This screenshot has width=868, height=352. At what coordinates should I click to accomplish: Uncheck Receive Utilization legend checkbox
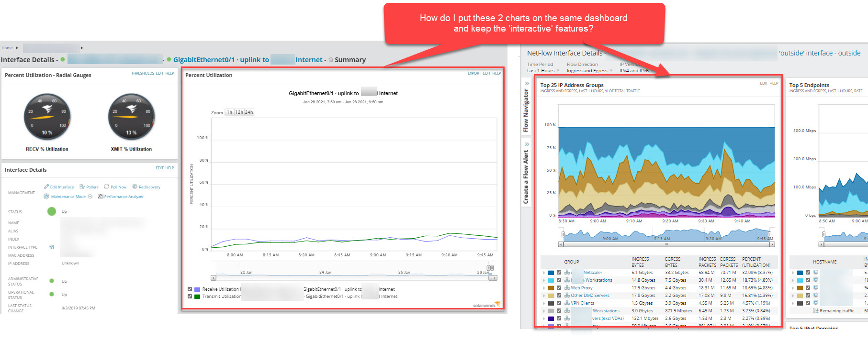click(x=190, y=289)
